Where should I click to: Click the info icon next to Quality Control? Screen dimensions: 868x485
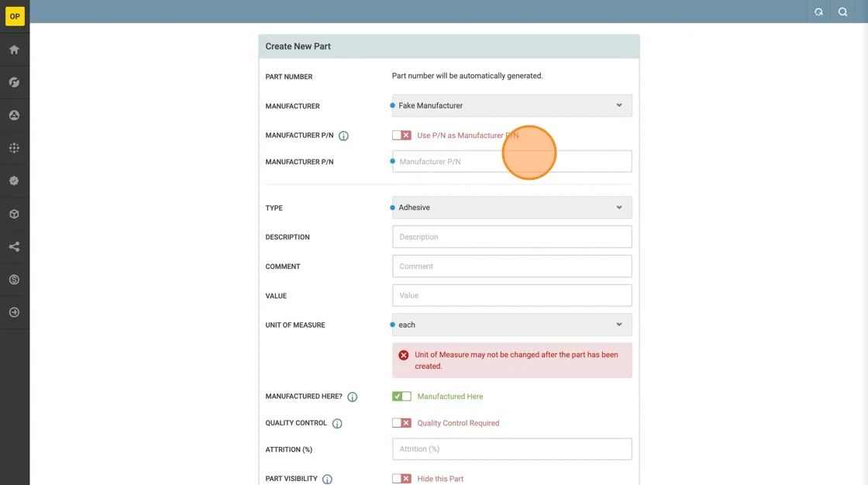point(337,424)
